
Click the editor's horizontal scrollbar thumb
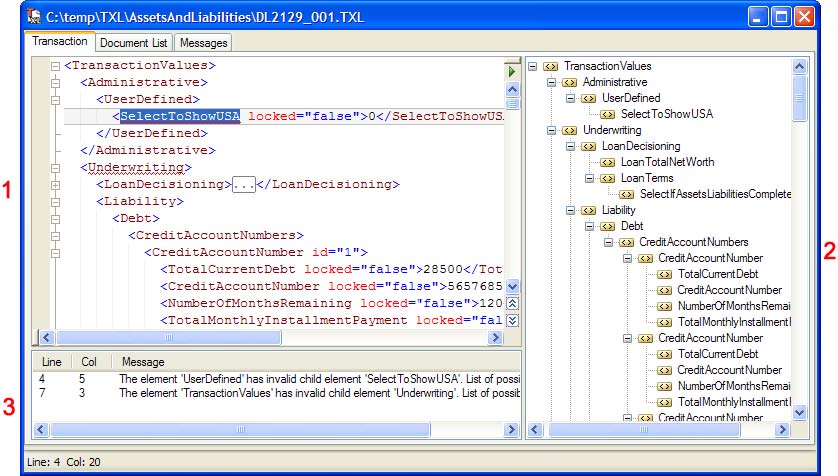click(x=169, y=338)
